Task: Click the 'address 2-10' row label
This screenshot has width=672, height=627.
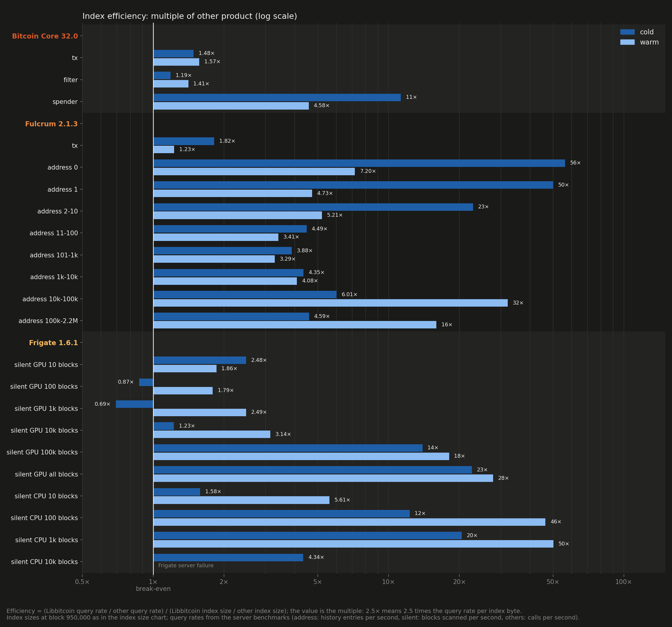Action: (57, 211)
